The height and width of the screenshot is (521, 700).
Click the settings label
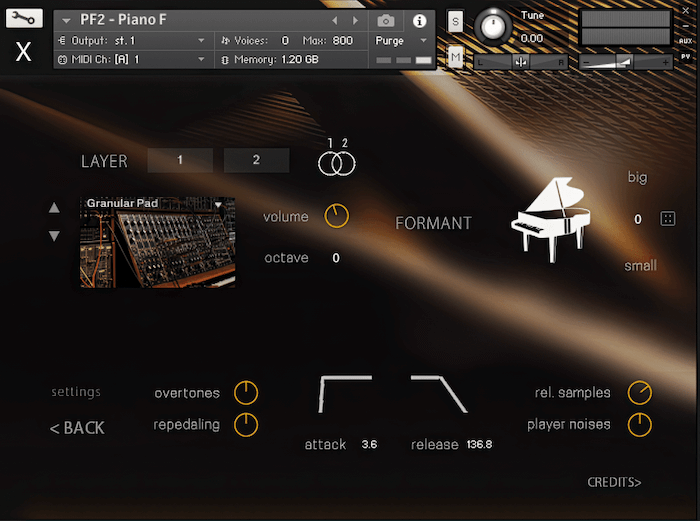point(76,392)
